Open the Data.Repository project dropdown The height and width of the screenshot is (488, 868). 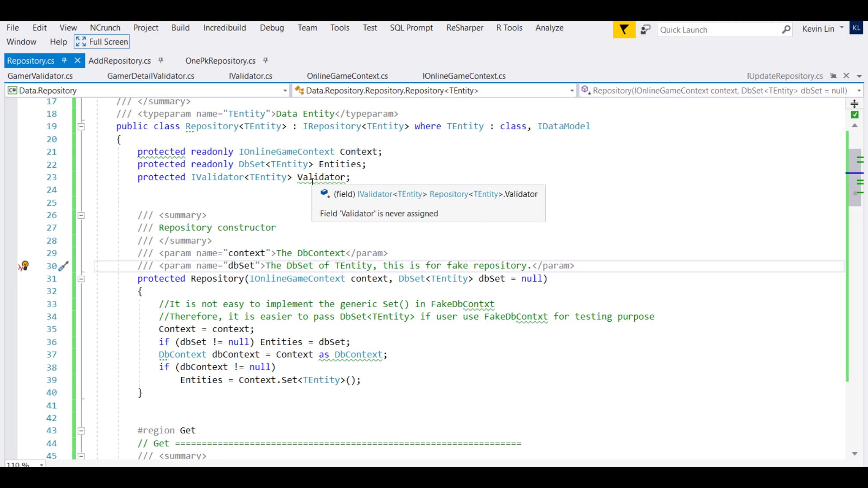click(285, 91)
